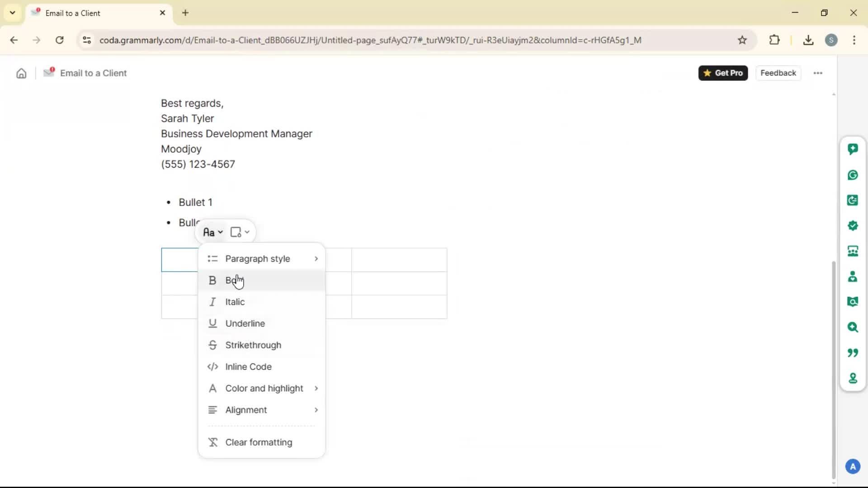Screen dimensions: 868x488
Task: Click the blue A avatar button
Action: (853, 466)
